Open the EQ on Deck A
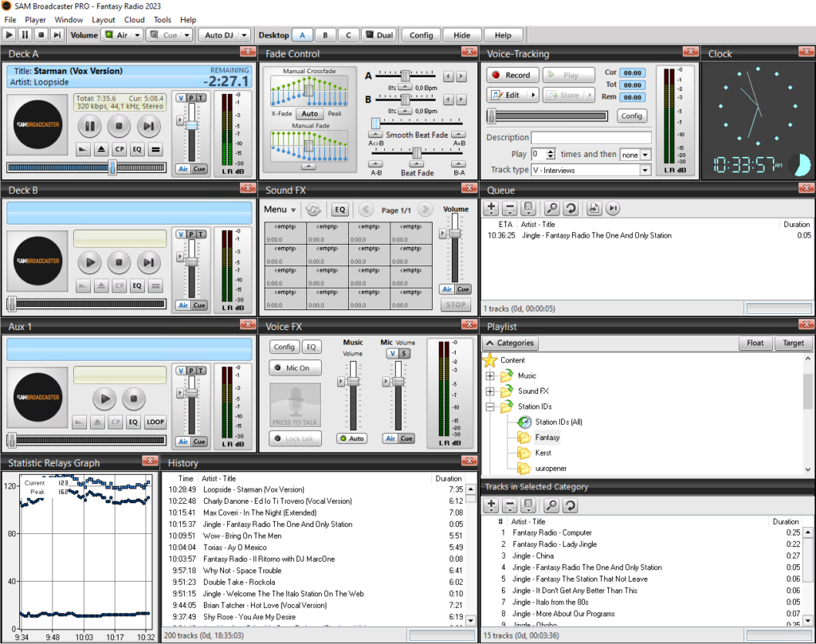The width and height of the screenshot is (816, 644). (x=137, y=149)
